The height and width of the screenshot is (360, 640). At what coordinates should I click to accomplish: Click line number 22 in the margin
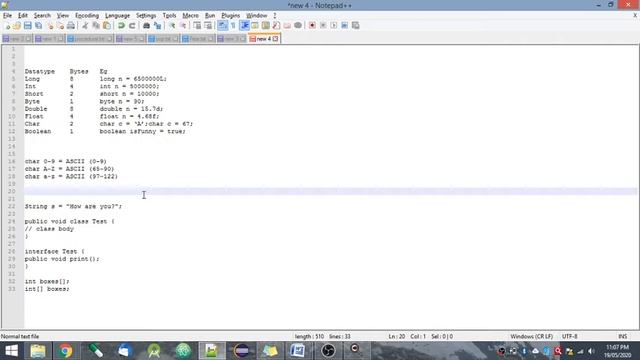click(11, 207)
